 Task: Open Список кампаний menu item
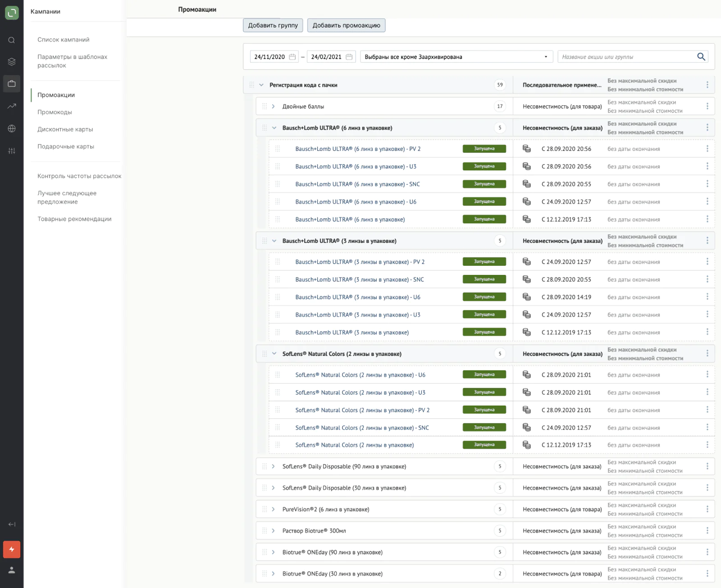(64, 40)
